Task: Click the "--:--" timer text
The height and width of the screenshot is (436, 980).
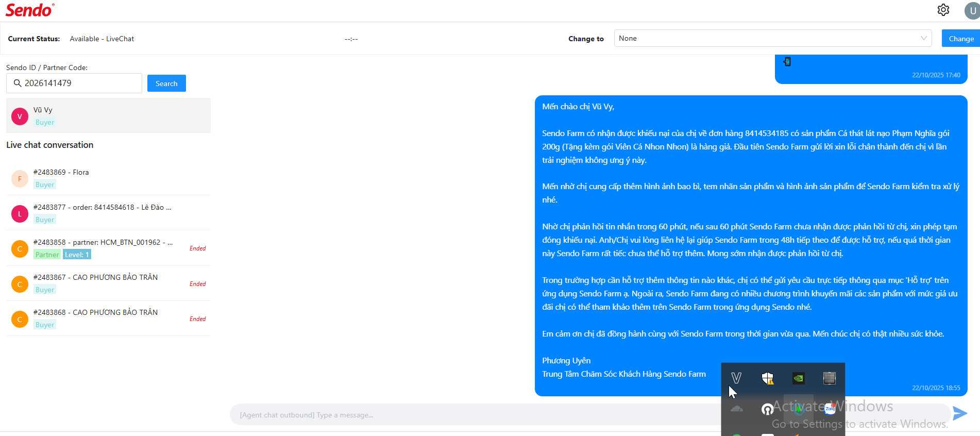Action: (x=351, y=39)
